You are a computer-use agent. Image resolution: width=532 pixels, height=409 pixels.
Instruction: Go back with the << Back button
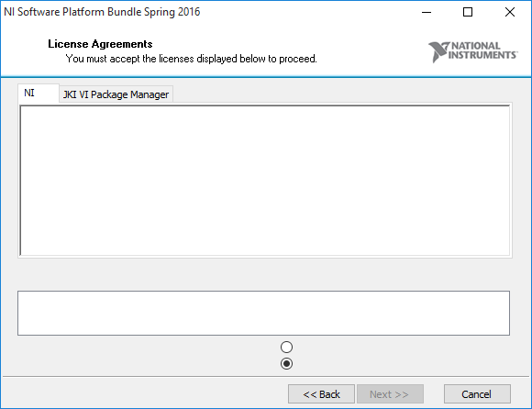click(321, 394)
